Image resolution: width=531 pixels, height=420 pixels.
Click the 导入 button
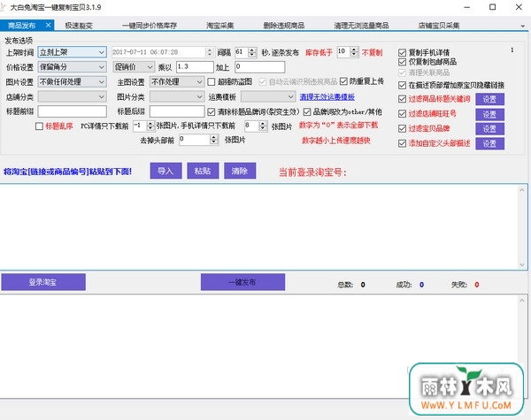[166, 171]
